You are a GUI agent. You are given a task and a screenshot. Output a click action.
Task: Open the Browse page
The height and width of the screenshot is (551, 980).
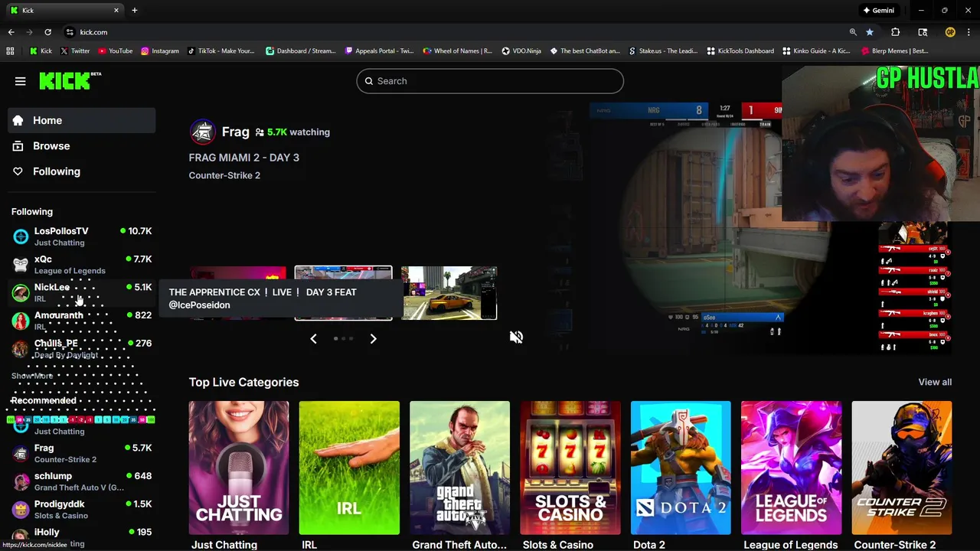[x=81, y=145]
